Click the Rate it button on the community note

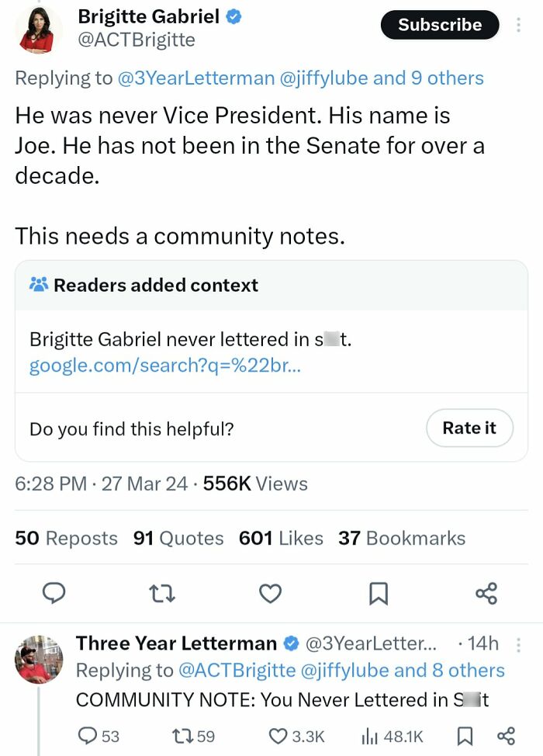pyautogui.click(x=469, y=428)
